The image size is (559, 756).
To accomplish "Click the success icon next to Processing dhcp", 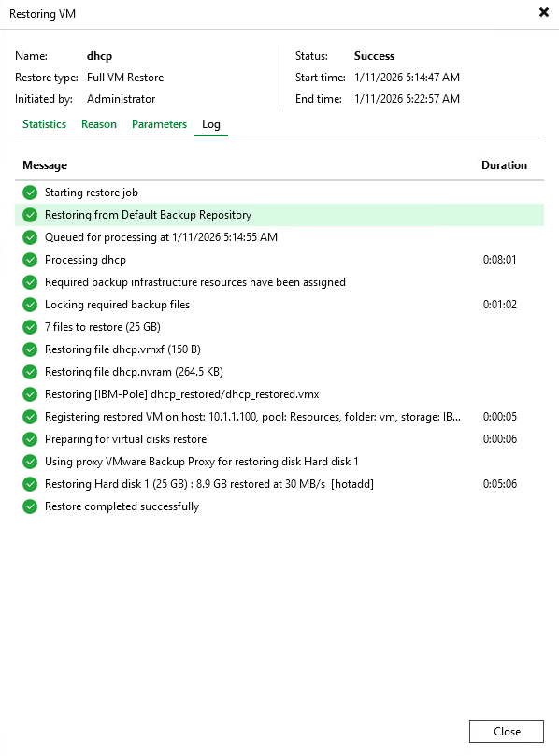I will 30,260.
